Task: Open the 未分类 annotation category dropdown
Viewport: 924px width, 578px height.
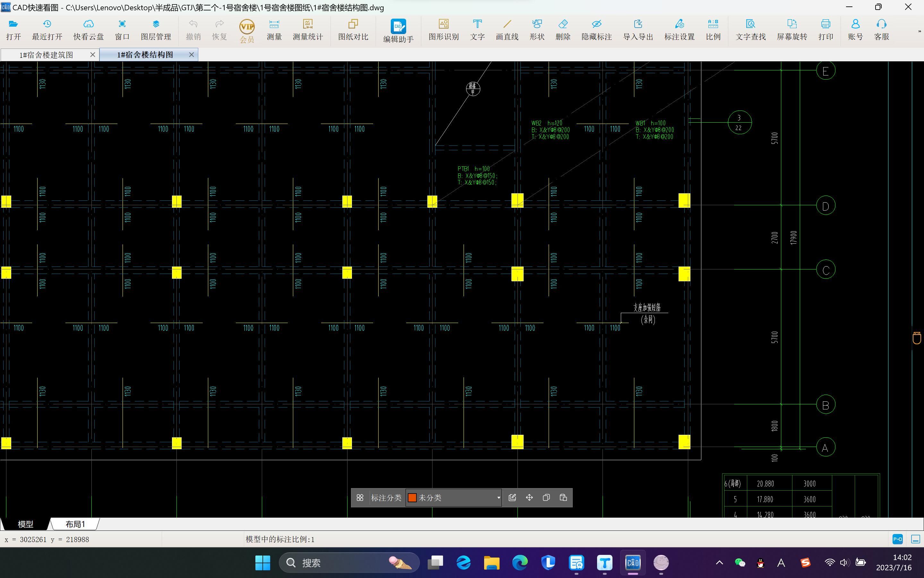Action: (454, 498)
